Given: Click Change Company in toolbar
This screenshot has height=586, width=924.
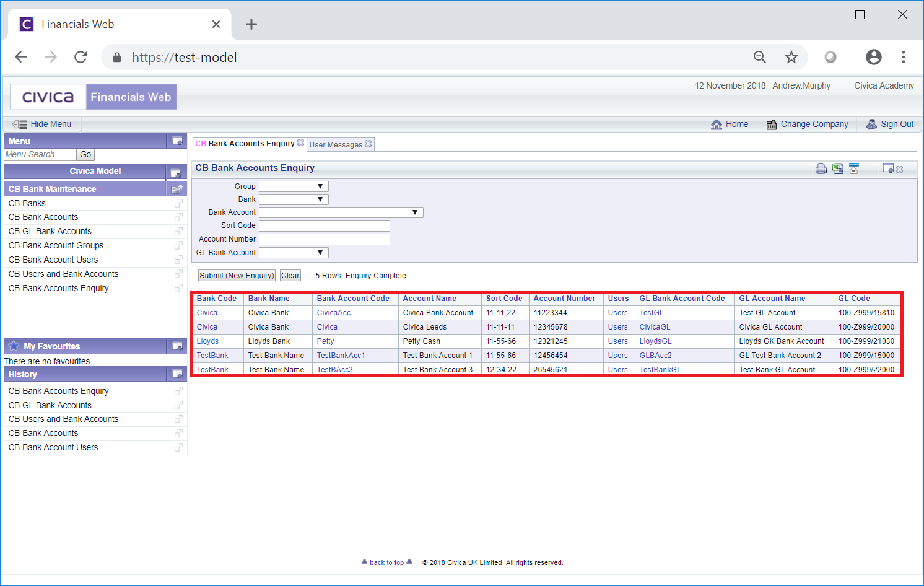Looking at the screenshot, I should click(x=808, y=124).
